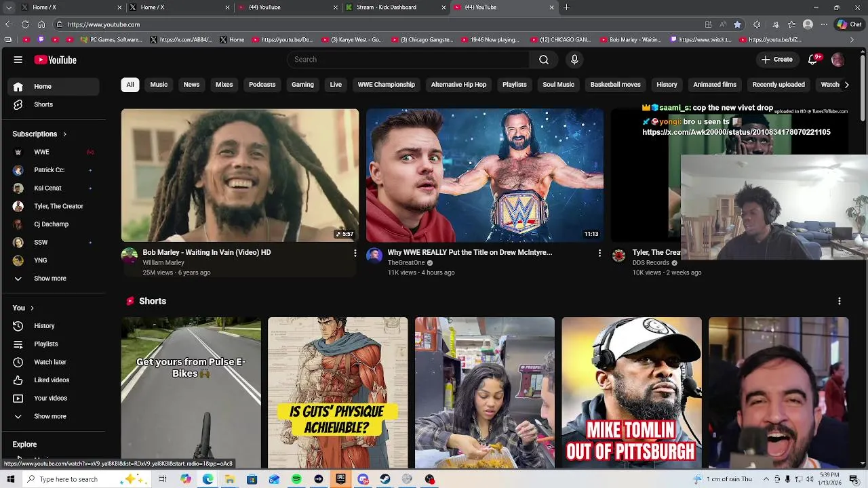
Task: Select the Animated films chip
Action: [715, 85]
